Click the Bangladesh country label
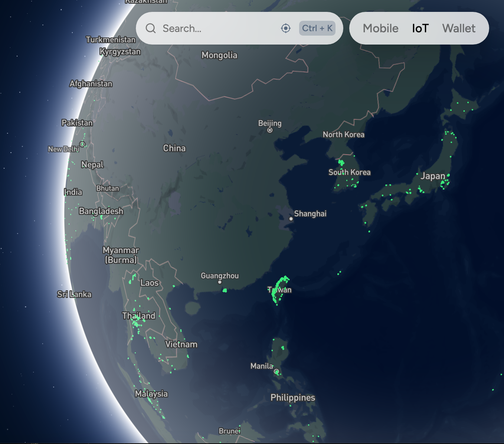Viewport: 504px width, 444px height. point(101,211)
